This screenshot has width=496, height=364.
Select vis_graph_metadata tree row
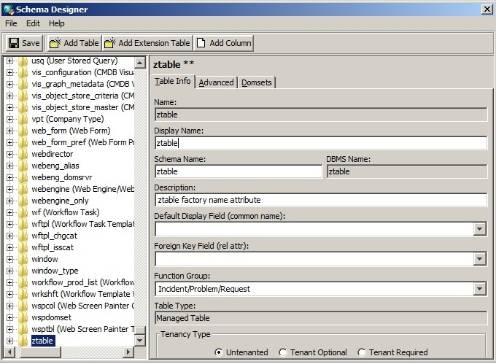(83, 84)
